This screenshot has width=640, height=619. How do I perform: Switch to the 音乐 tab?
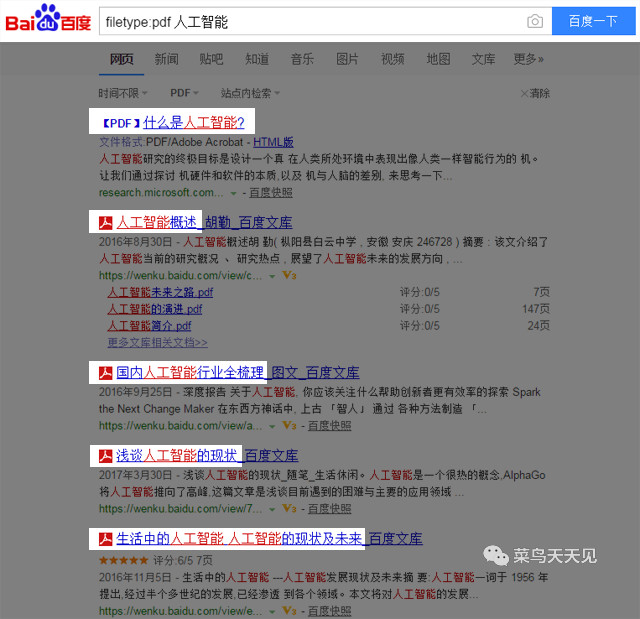click(x=302, y=59)
